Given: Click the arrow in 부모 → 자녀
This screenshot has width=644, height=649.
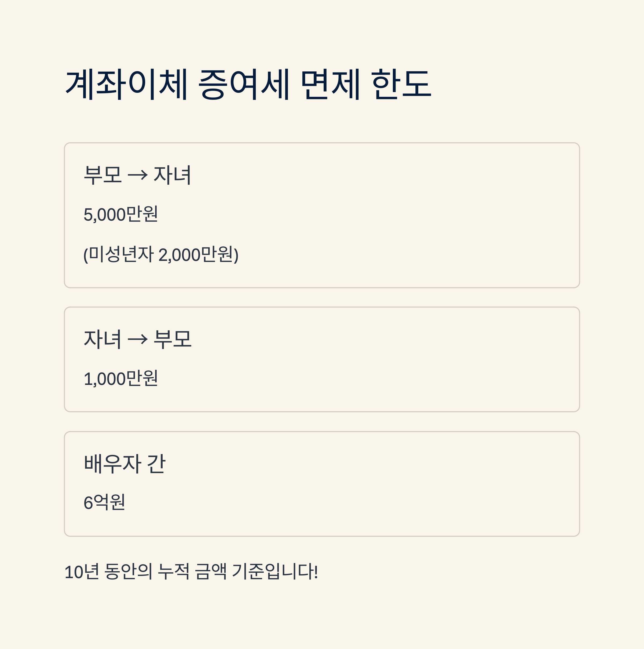Looking at the screenshot, I should pos(138,175).
